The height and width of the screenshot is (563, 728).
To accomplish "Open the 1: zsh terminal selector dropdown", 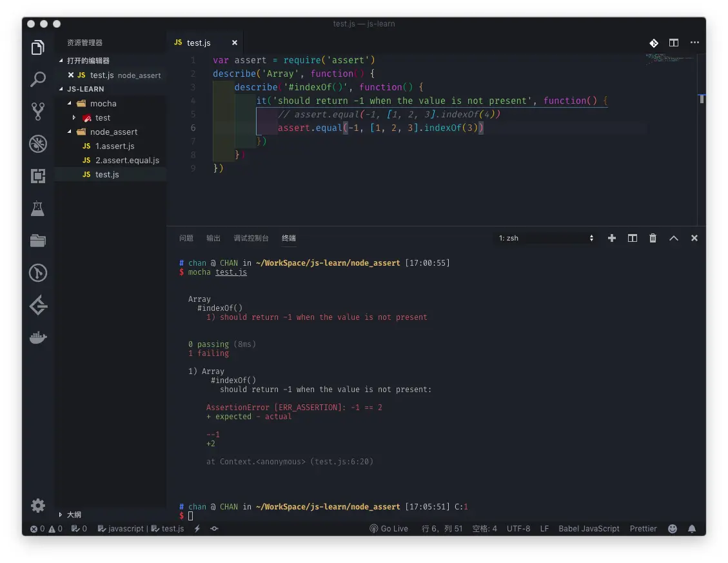I will click(546, 238).
